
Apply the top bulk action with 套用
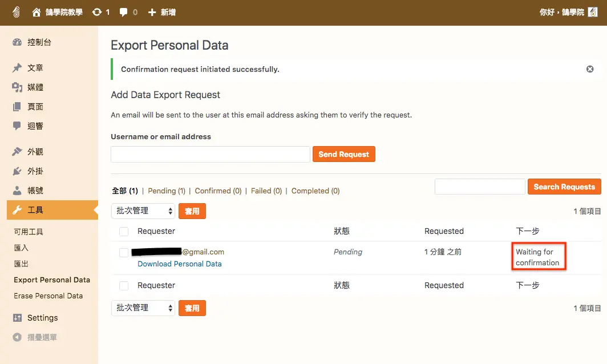click(192, 211)
